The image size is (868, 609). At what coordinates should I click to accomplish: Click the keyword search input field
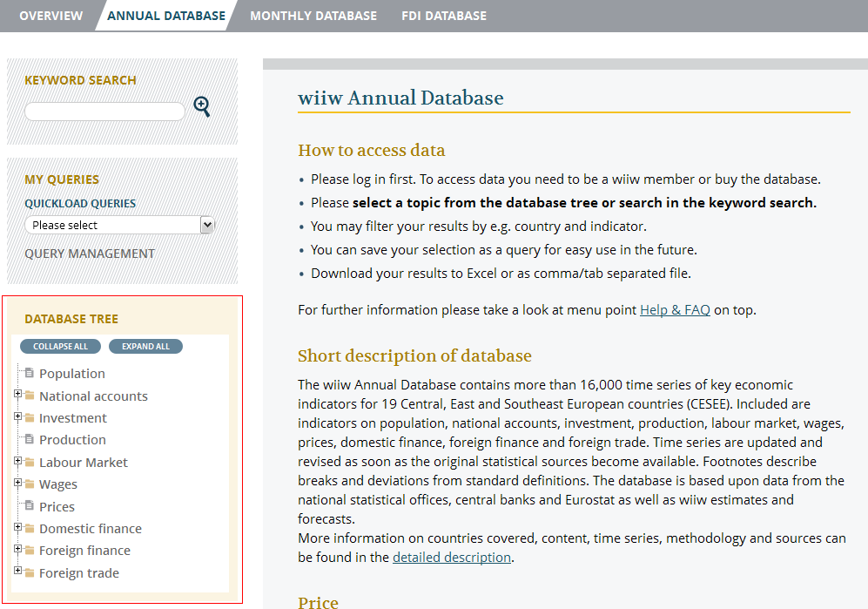[x=104, y=111]
